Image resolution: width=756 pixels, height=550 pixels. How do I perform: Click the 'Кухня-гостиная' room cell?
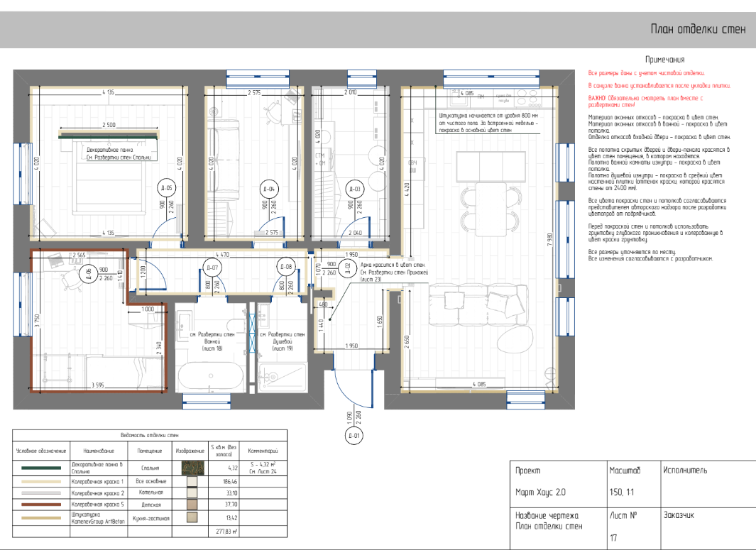pos(151,519)
